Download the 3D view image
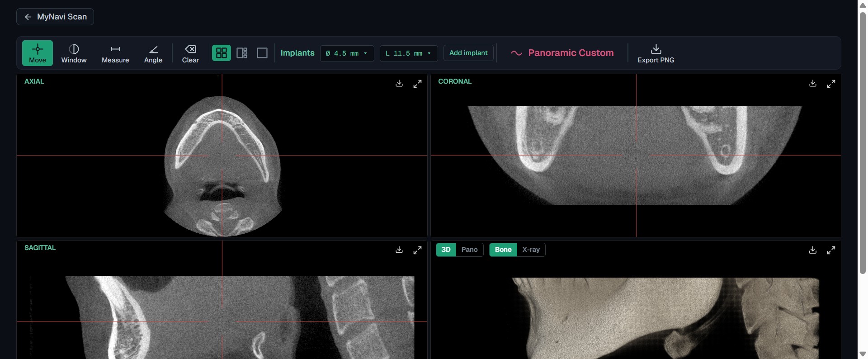 pos(813,250)
